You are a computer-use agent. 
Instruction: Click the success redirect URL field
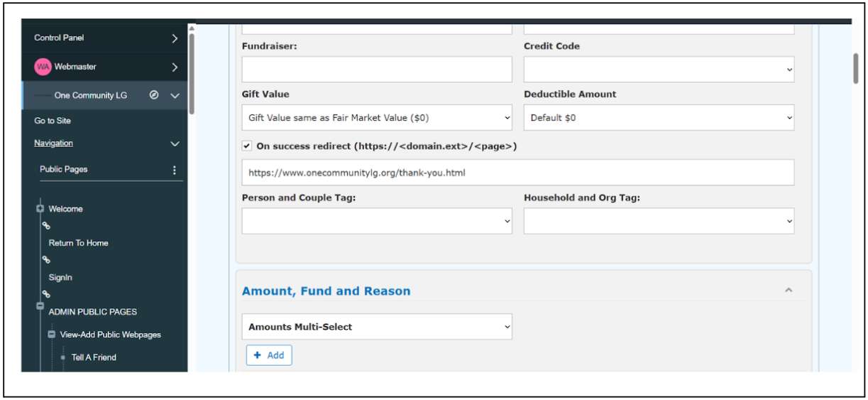pyautogui.click(x=518, y=173)
